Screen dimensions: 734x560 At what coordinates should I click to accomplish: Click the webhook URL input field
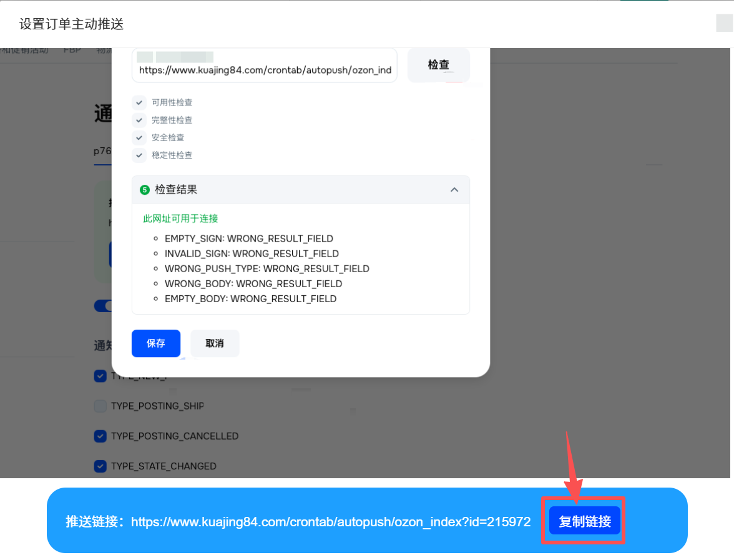pos(265,70)
